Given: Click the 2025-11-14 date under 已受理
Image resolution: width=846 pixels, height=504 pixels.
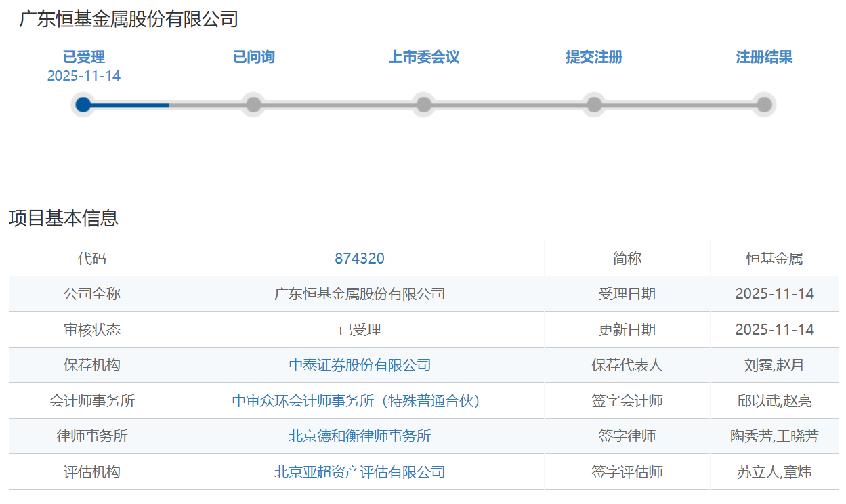Looking at the screenshot, I should click(x=84, y=76).
